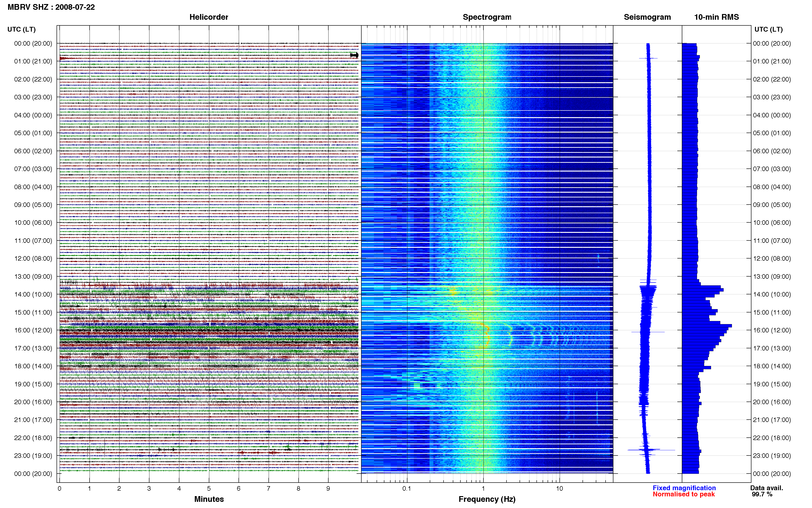The height and width of the screenshot is (508, 812).
Task: Click '17:00 (13:00)' on the helicorder time axis
Action: click(33, 348)
